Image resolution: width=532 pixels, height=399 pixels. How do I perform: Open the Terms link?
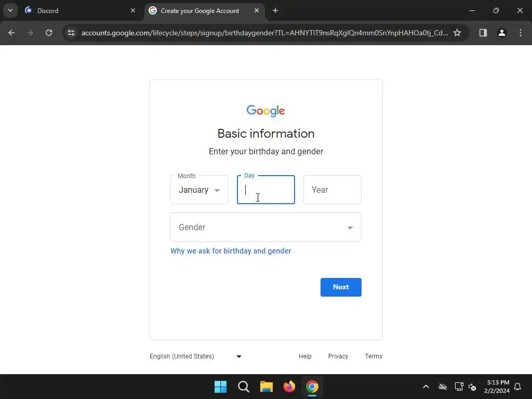(x=374, y=356)
